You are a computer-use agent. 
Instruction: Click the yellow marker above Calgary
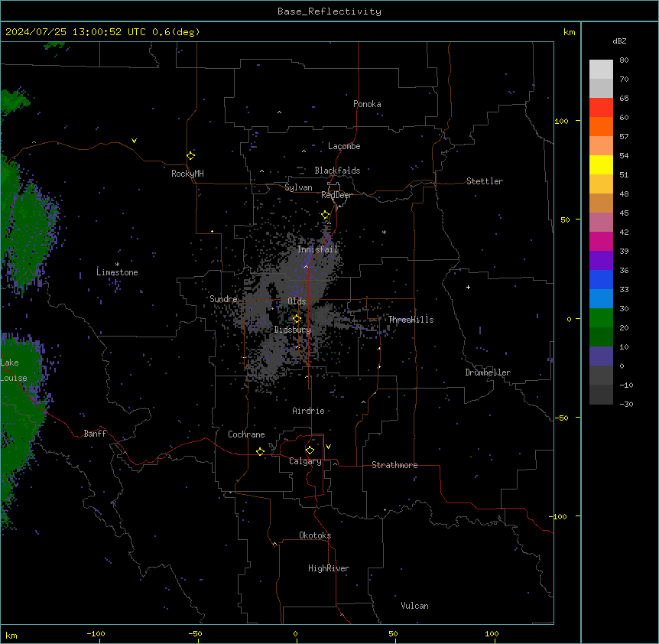(x=310, y=450)
